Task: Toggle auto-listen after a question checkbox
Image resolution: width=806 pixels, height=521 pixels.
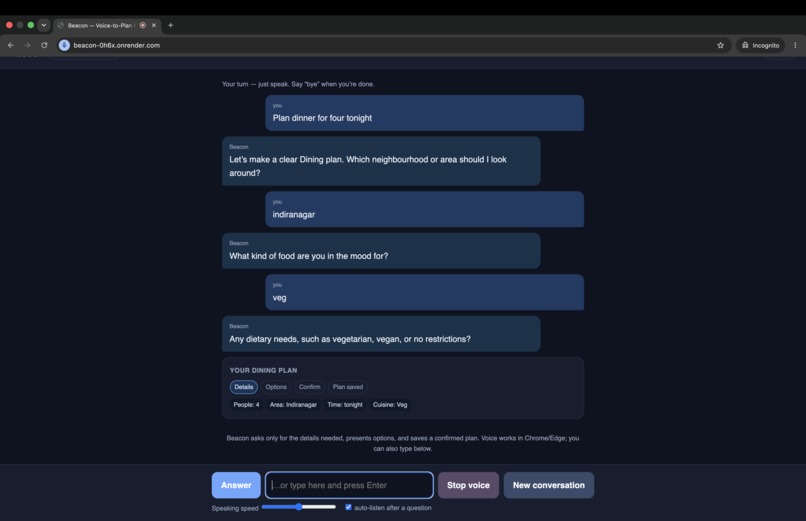Action: coord(348,507)
